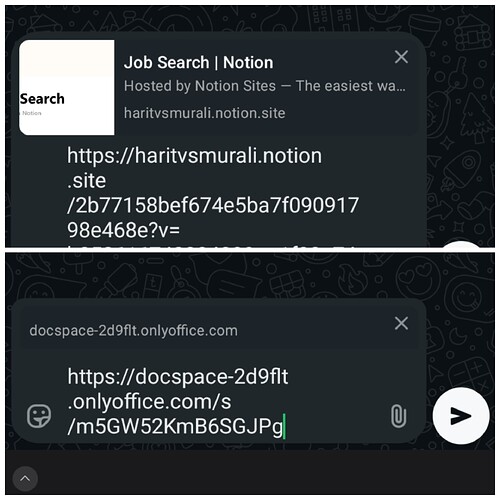Dismiss the docspace onlyoffice link preview

(x=401, y=323)
